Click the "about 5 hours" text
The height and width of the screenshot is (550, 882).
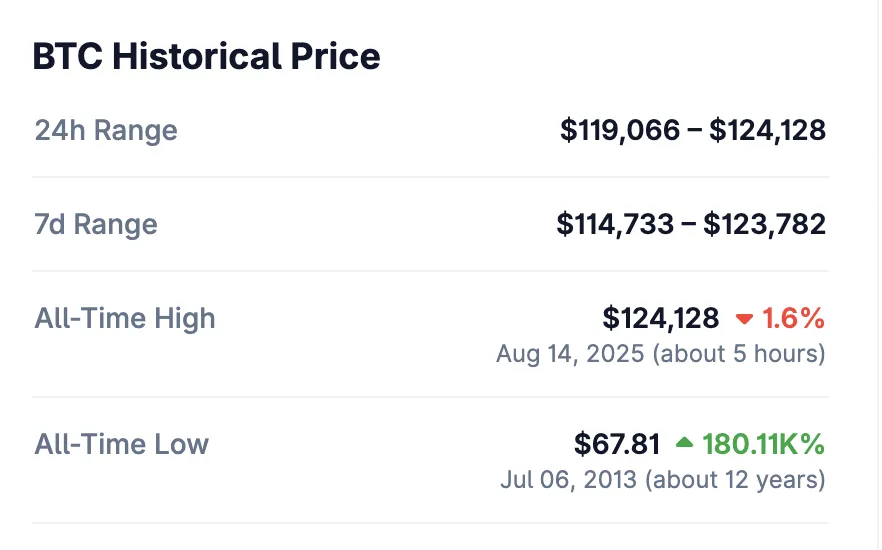coord(739,354)
